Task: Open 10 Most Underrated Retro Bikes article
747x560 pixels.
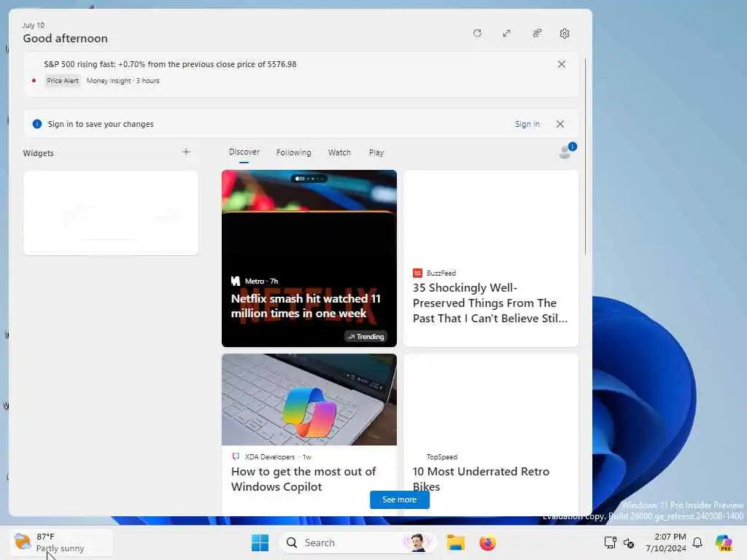Action: 481,479
